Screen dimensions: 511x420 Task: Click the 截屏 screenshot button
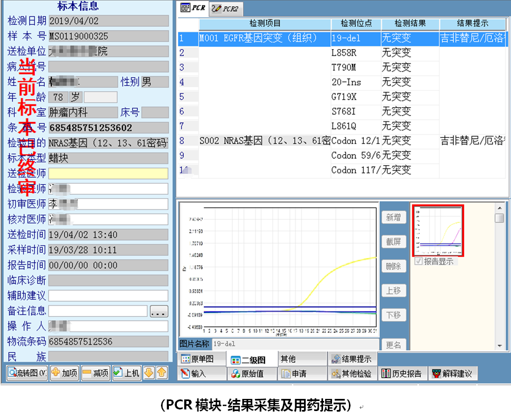pyautogui.click(x=393, y=242)
